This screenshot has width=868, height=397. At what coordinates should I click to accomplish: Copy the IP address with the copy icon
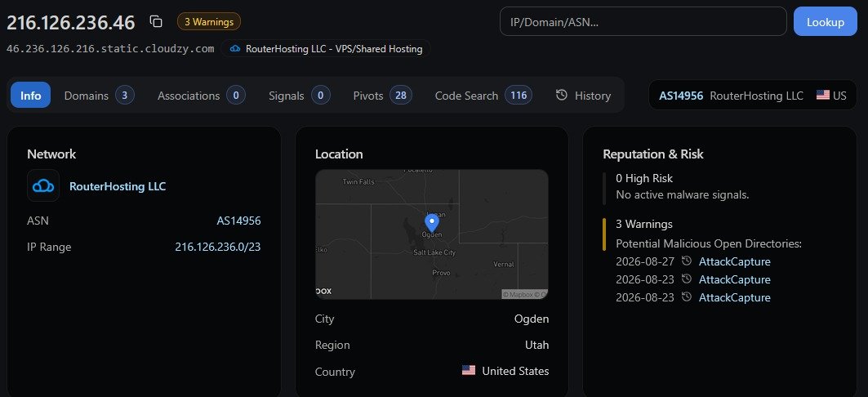(x=156, y=21)
